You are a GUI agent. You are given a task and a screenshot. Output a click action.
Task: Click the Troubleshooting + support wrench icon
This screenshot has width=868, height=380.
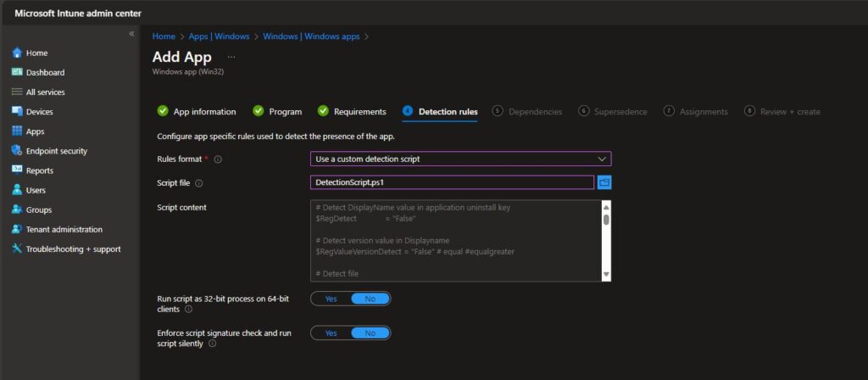pos(17,249)
